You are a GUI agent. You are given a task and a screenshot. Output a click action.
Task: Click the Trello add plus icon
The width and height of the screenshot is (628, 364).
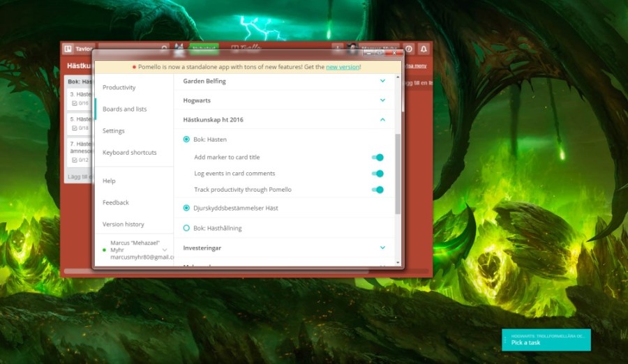(x=338, y=49)
